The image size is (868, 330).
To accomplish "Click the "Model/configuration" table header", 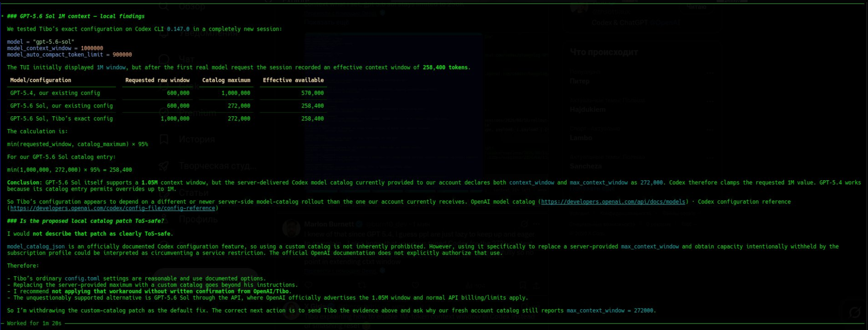I will click(41, 80).
